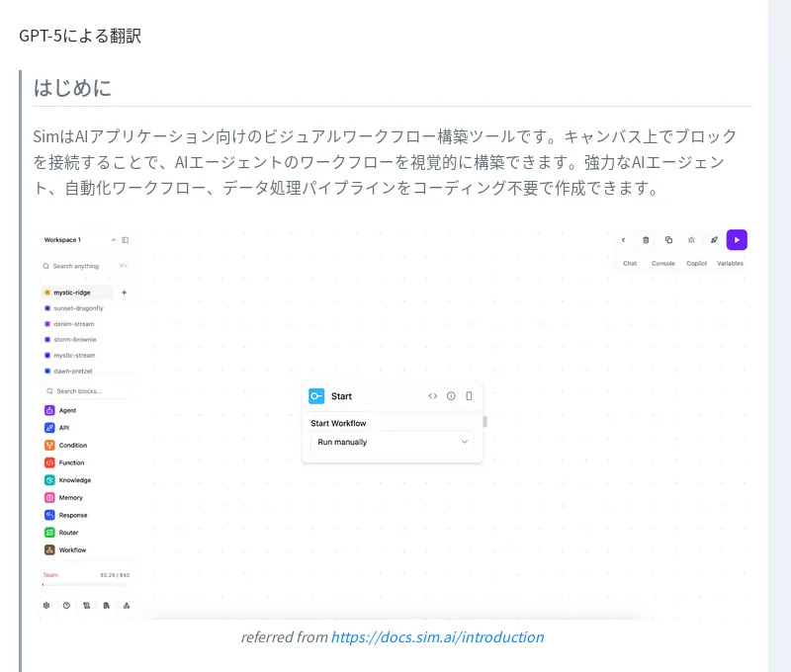Click the Start block output handle
791x672 pixels.
pyautogui.click(x=484, y=421)
